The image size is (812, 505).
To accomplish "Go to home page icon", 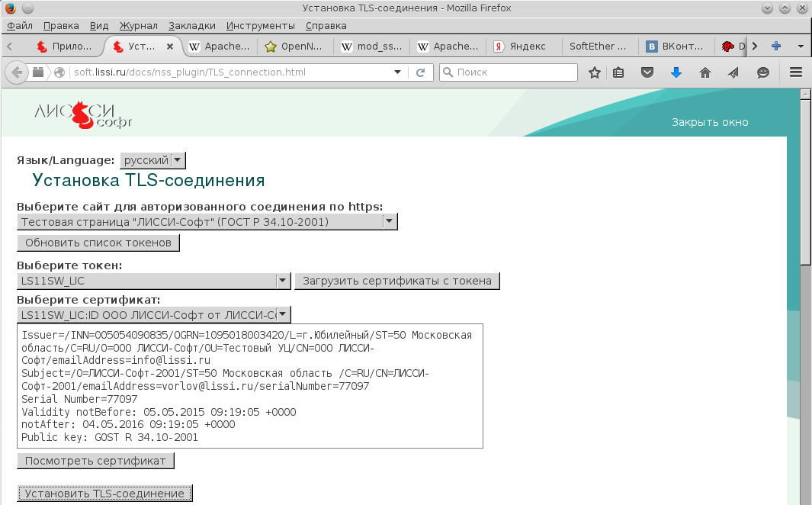I will pyautogui.click(x=705, y=72).
